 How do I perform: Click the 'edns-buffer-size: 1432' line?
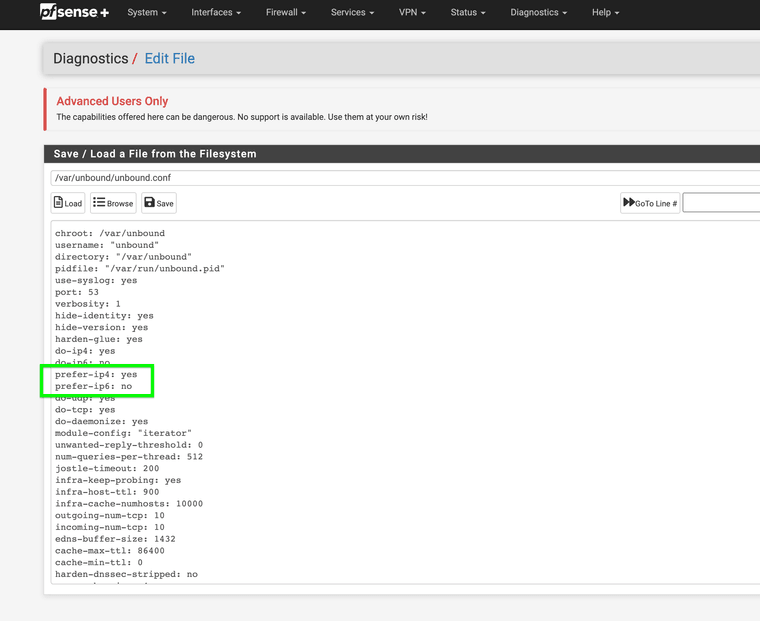pos(115,539)
